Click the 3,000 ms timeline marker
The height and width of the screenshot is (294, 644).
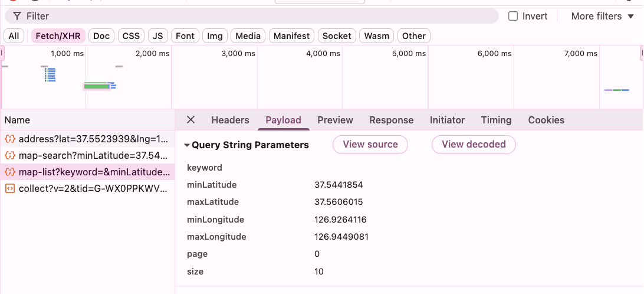coord(238,53)
